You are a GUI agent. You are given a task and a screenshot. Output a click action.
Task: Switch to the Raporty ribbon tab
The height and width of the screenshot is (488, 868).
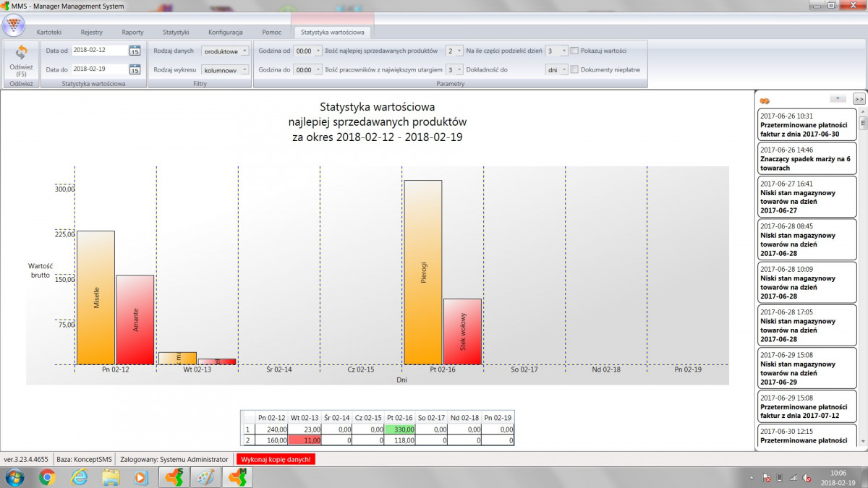click(132, 33)
